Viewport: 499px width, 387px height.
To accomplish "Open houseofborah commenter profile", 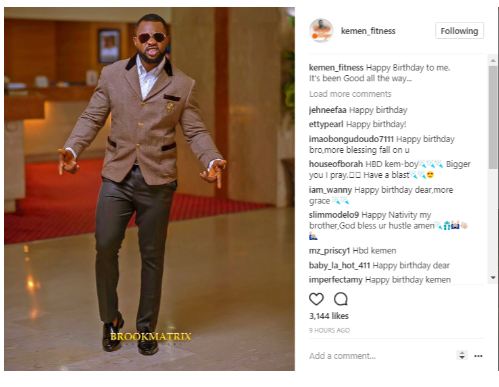I will (x=336, y=164).
